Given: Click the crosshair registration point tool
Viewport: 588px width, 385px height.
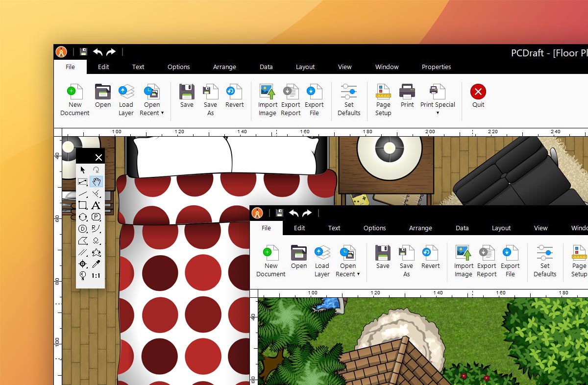Looking at the screenshot, I should [x=83, y=265].
